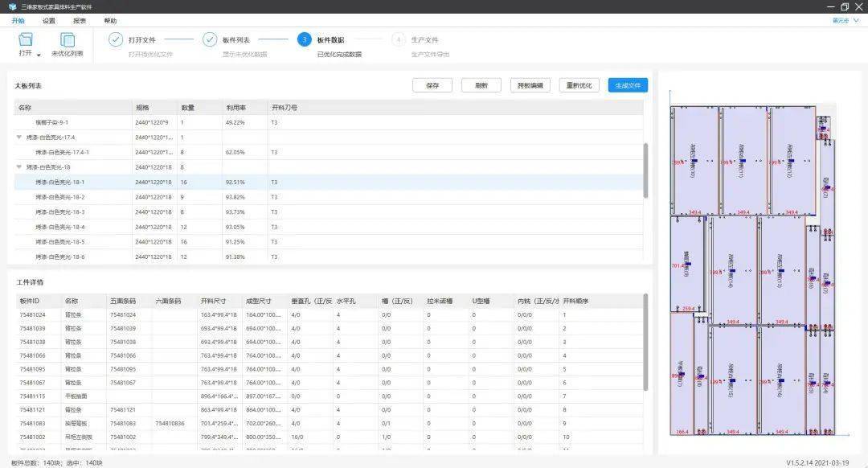Click the step 4 circle for 生产文件
This screenshot has width=868, height=468.
pyautogui.click(x=398, y=40)
